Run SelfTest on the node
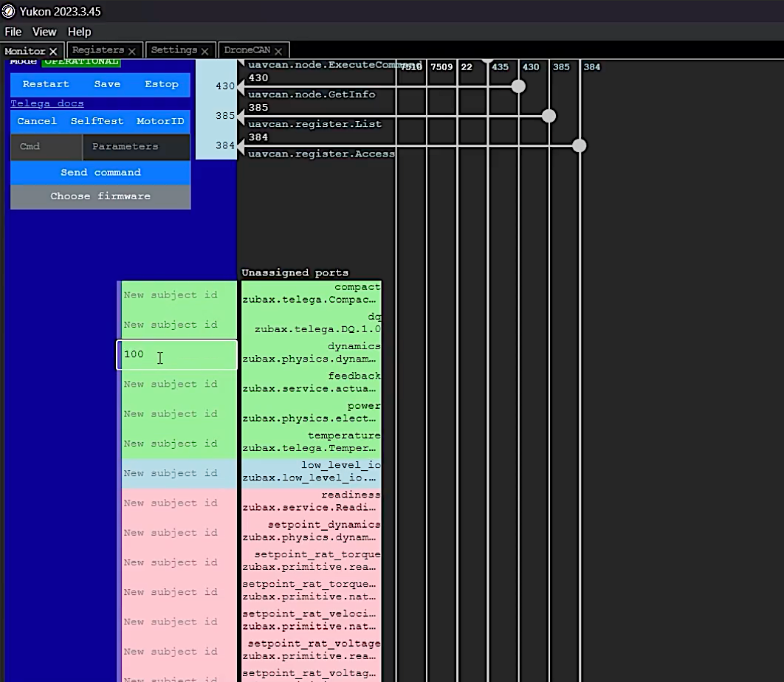This screenshot has height=682, width=784. [97, 121]
